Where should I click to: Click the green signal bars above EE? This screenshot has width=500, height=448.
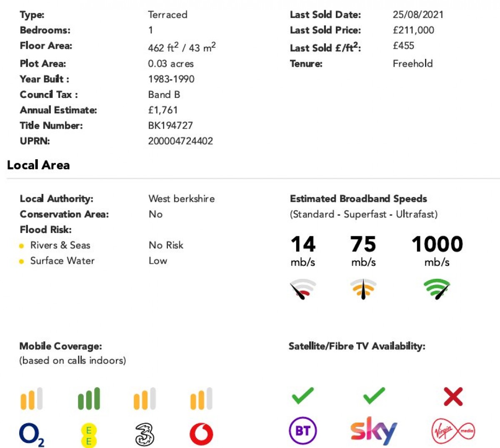click(x=89, y=398)
